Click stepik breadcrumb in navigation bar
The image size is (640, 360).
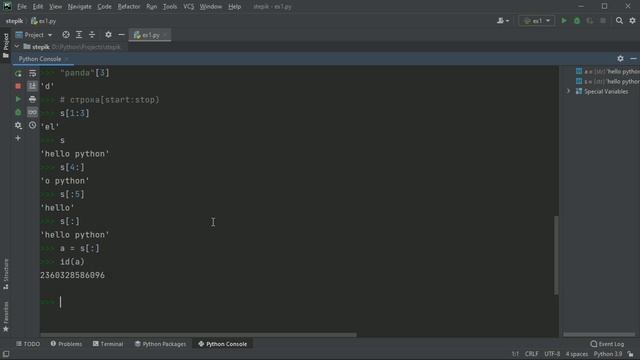14,21
